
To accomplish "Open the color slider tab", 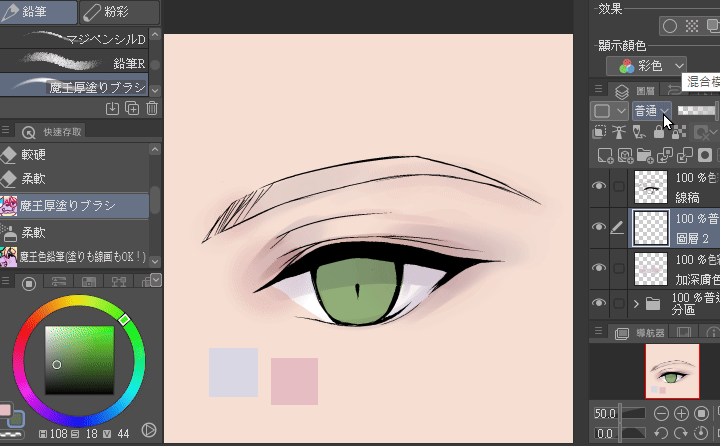I will 59,282.
